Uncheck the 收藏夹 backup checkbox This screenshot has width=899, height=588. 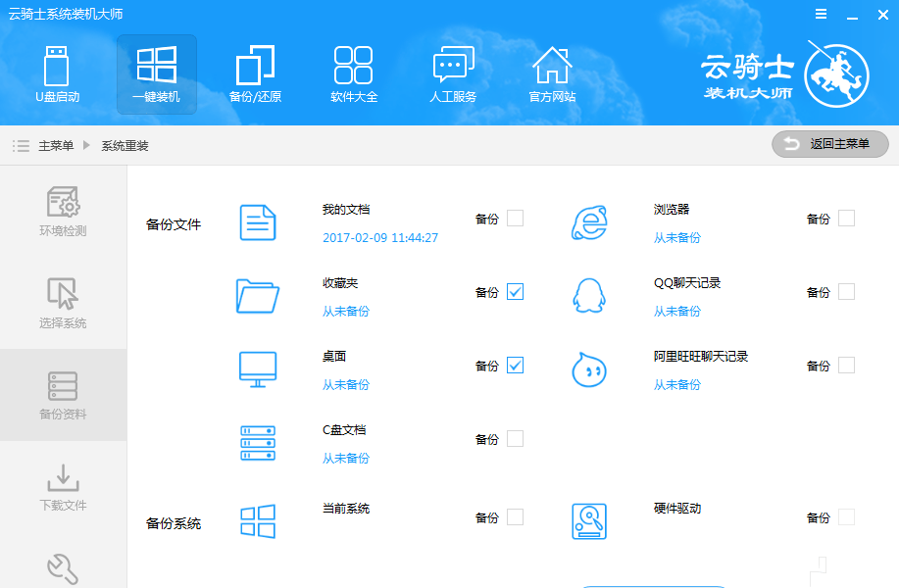[x=515, y=292]
